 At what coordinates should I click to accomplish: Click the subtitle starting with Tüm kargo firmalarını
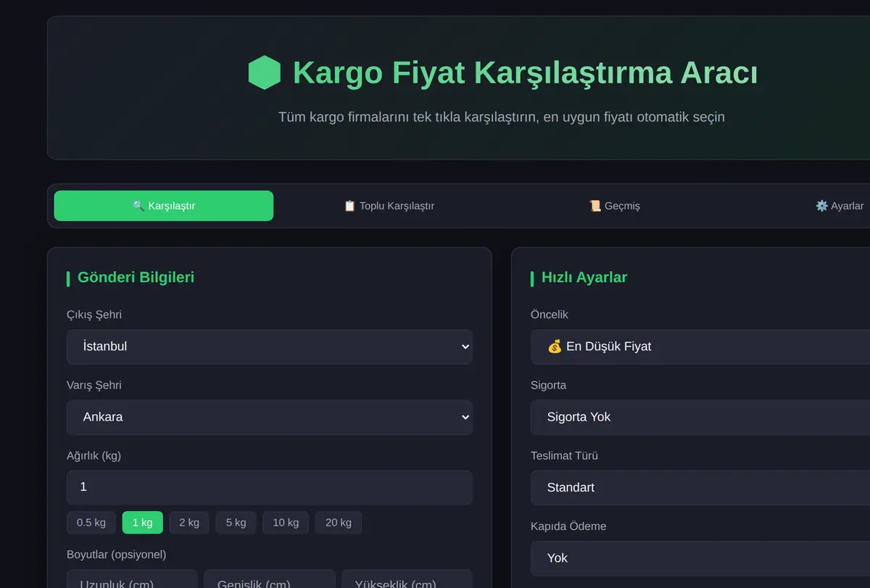click(x=502, y=117)
